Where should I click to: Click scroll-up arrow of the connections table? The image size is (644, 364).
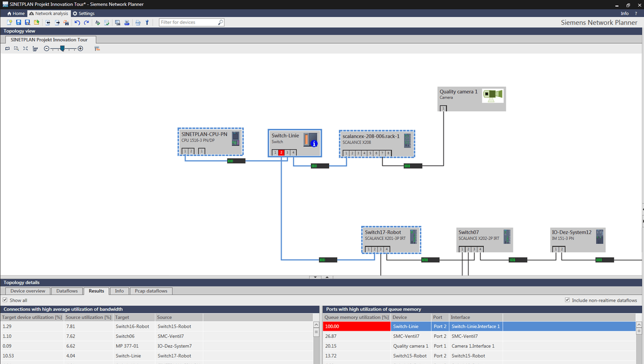tap(316, 325)
